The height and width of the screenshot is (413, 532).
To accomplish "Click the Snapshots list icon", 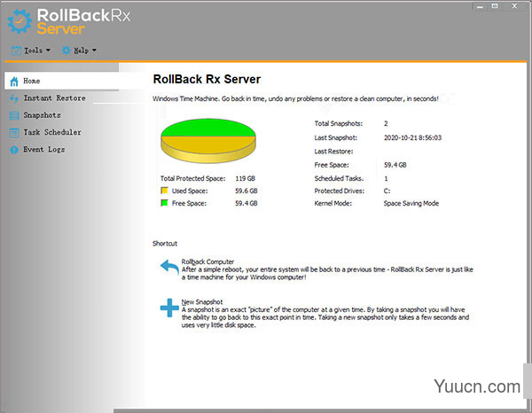I will click(x=14, y=115).
